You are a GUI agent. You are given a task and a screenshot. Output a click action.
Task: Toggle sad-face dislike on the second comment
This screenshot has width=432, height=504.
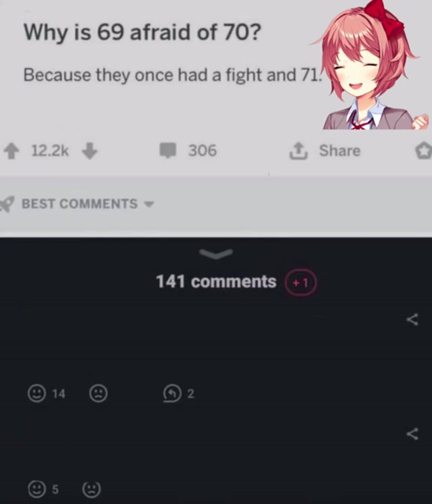91,489
